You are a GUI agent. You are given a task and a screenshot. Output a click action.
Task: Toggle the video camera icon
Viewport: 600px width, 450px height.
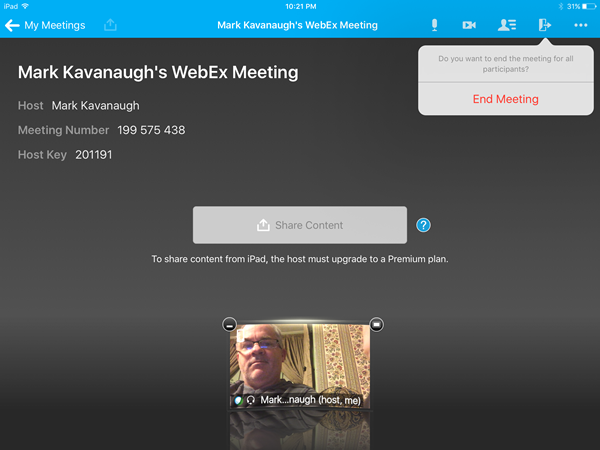click(x=469, y=25)
